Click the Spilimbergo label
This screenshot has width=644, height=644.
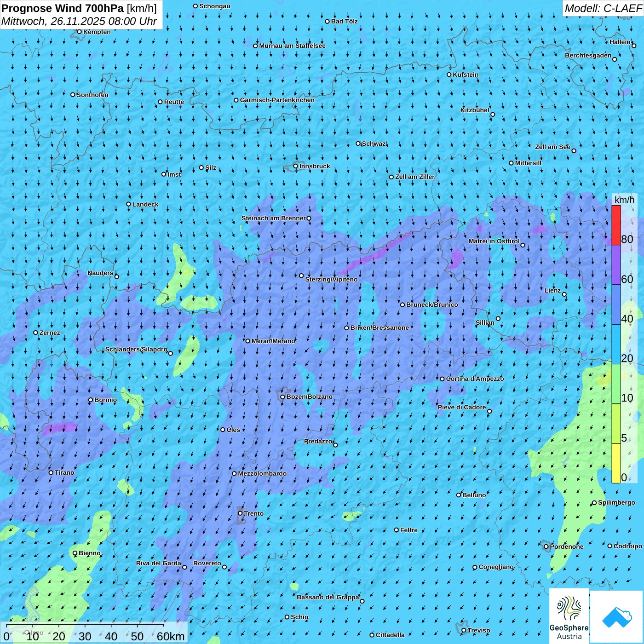coord(616,502)
